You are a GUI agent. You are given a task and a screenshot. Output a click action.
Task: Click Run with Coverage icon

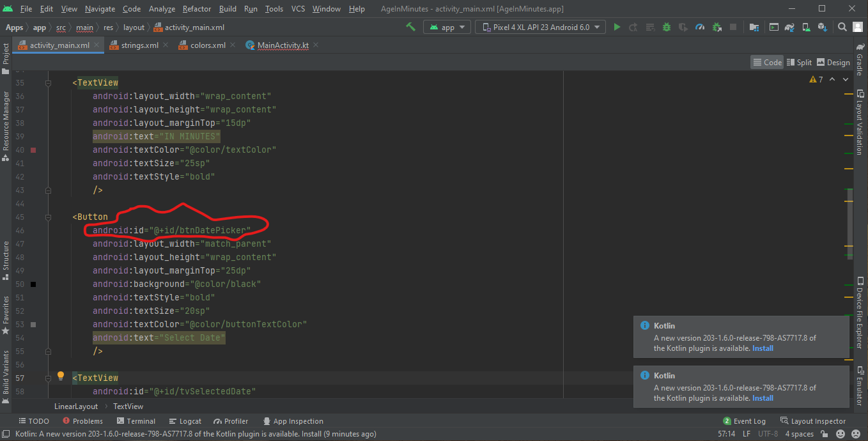(683, 27)
